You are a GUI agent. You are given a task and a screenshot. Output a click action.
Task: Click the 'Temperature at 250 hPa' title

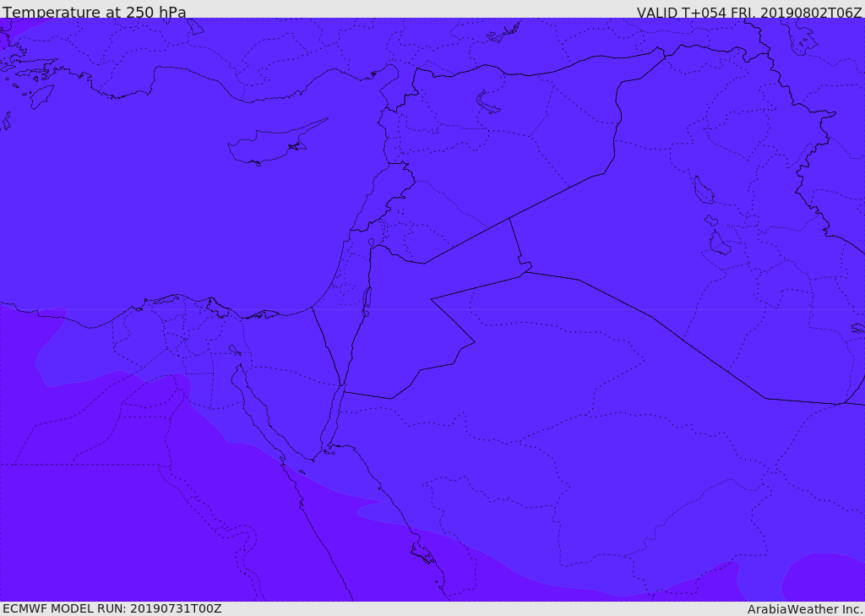pyautogui.click(x=95, y=12)
